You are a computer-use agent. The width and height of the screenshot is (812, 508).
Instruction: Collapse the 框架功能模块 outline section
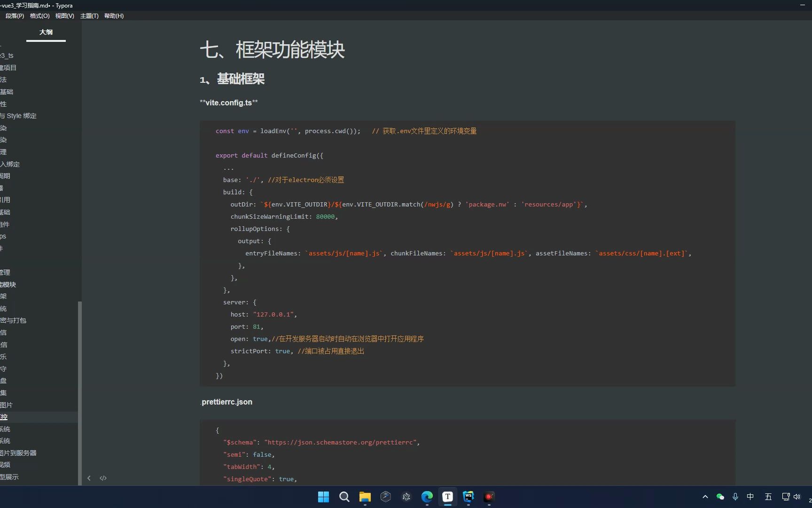(x=8, y=284)
